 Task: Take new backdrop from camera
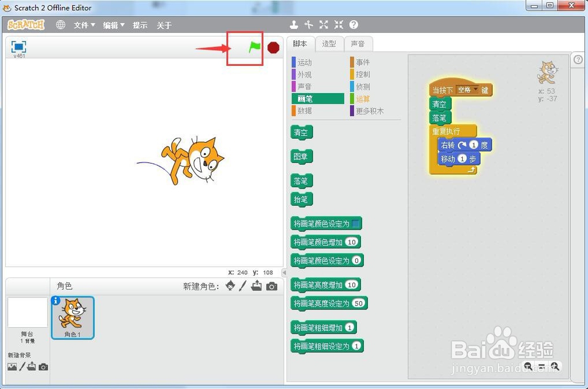(43, 367)
